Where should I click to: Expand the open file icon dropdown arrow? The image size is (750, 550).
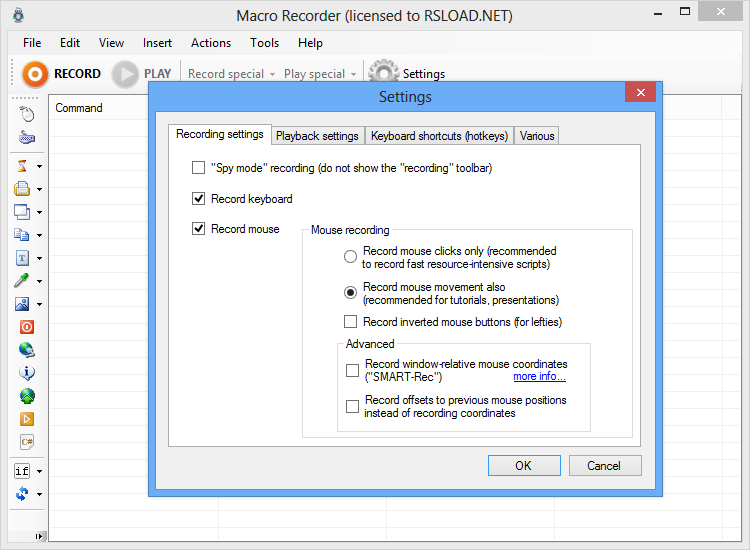[39, 189]
